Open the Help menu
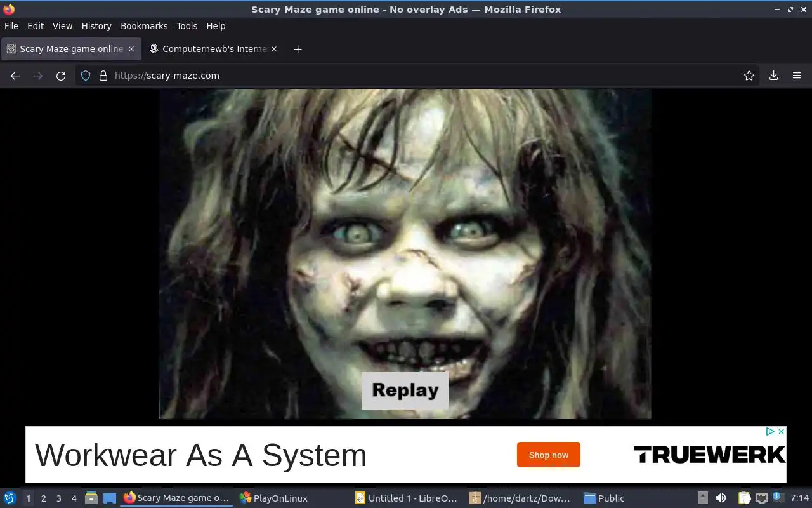Viewport: 812px width, 508px height. coord(216,26)
